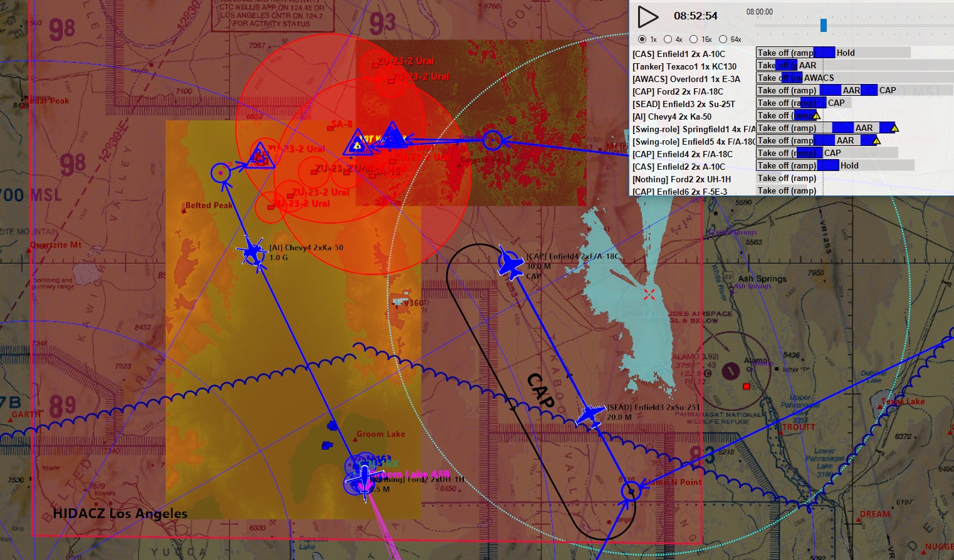This screenshot has width=954, height=560.
Task: Click the warning triangle in the Enfield5 timeline row
Action: coord(876,141)
